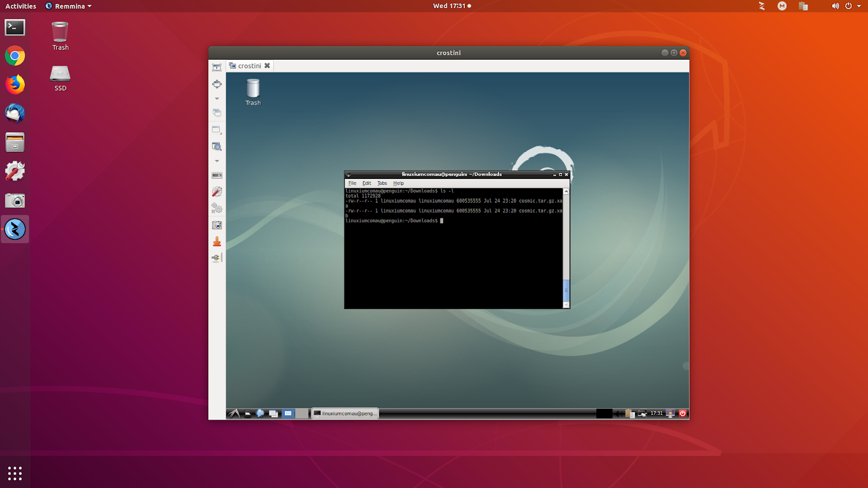Open the Remmina menu in the top bar
This screenshot has width=868, height=488.
coord(67,6)
